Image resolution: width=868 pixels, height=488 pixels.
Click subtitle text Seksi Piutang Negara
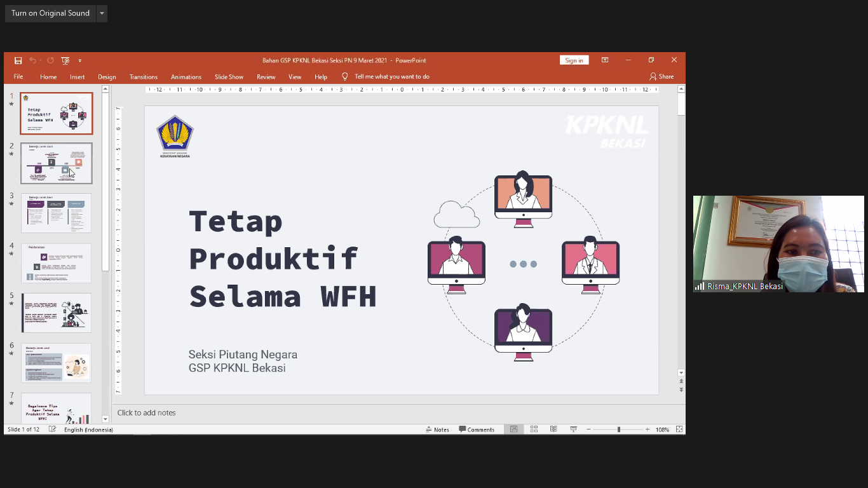coord(243,355)
